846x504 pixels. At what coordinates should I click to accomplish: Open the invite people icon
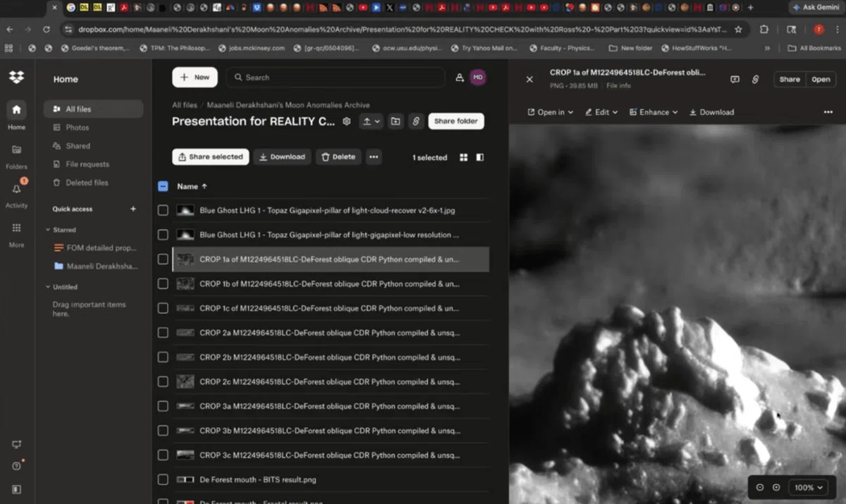point(460,78)
